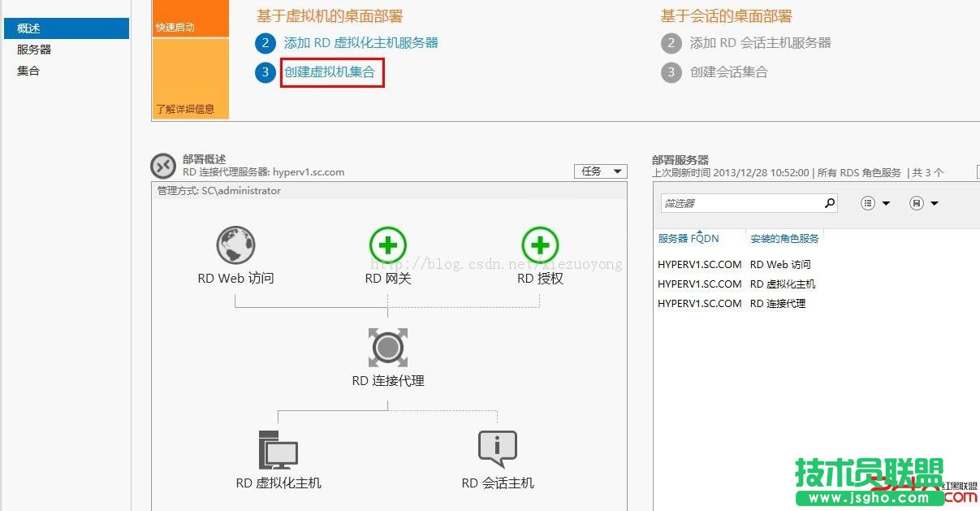Viewport: 980px width, 511px height.
Task: Click the green plus to add RD 授权
Action: [x=539, y=245]
